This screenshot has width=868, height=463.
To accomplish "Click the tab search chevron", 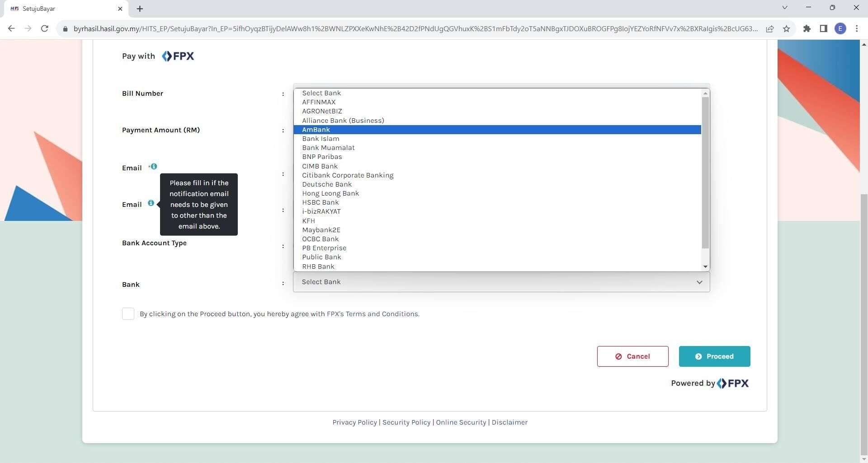I will coord(785,8).
